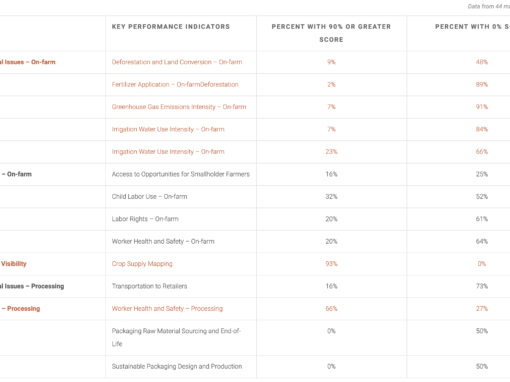
Task: Click the Issues – On-farm category heading in orange
Action: [28, 62]
